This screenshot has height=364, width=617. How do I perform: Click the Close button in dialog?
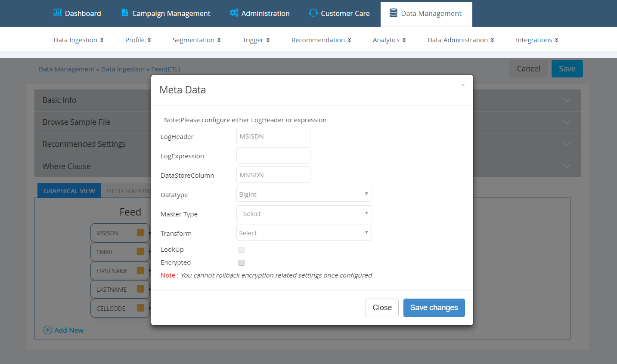point(382,308)
